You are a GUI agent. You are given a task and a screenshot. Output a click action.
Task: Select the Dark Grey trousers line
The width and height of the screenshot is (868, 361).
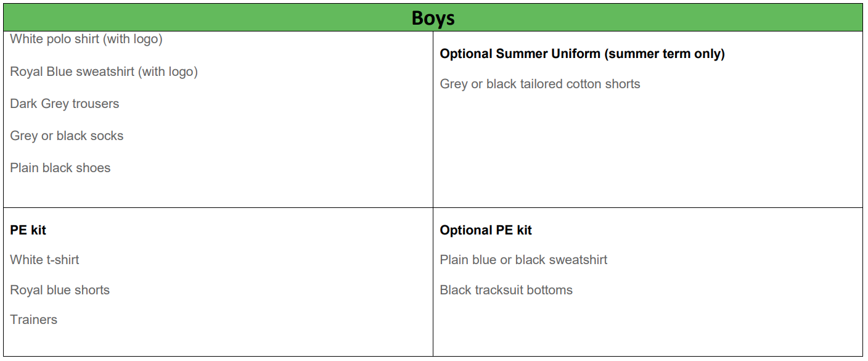pos(65,104)
